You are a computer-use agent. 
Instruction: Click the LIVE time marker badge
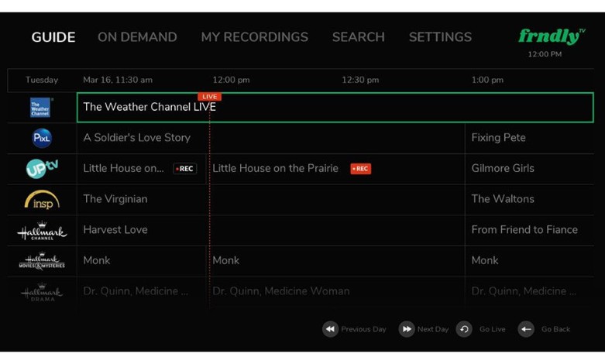209,96
